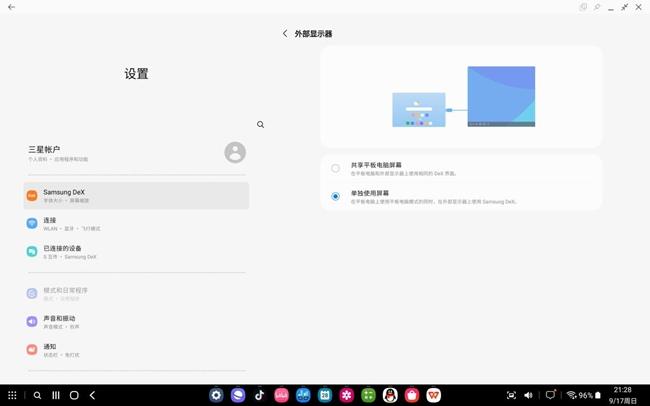Click the 96% battery indicator
This screenshot has height=406, width=650.
pyautogui.click(x=589, y=395)
